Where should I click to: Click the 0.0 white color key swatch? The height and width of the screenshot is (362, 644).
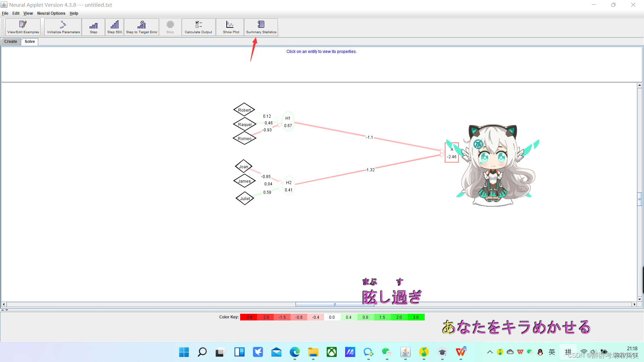332,317
